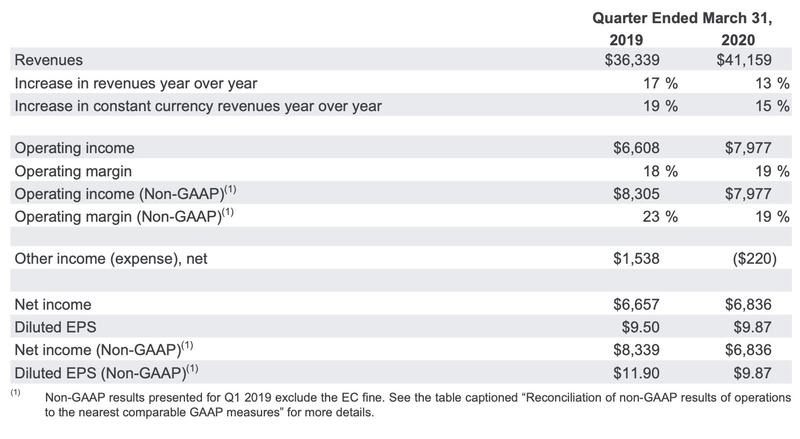The height and width of the screenshot is (439, 800).
Task: Select the Non-GAAP operating income value $8,305
Action: click(x=635, y=192)
